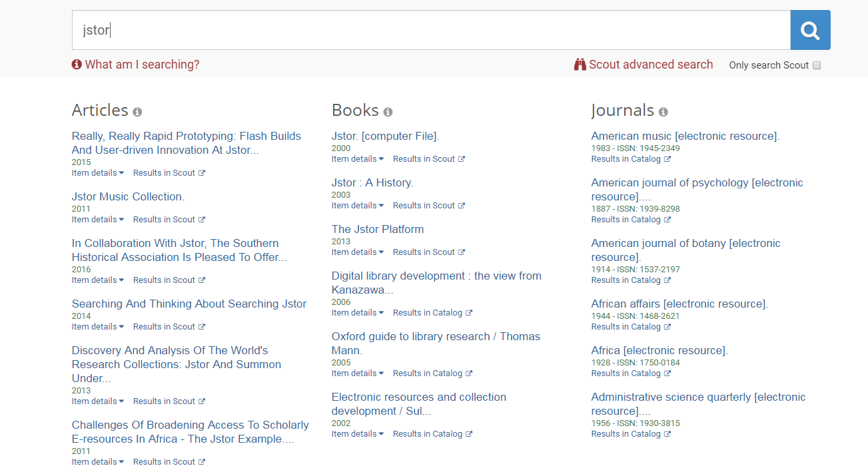This screenshot has width=868, height=470.
Task: Click the binoculars icon for Scout advanced search
Action: [x=580, y=65]
